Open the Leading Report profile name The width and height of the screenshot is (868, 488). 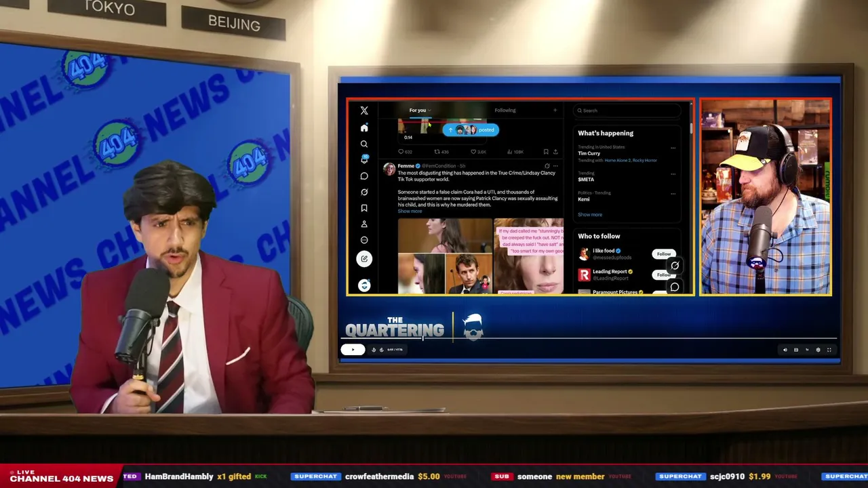[610, 272]
